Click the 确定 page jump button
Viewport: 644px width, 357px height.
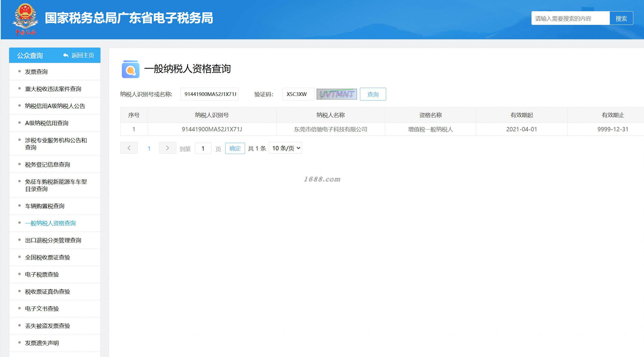tap(235, 148)
